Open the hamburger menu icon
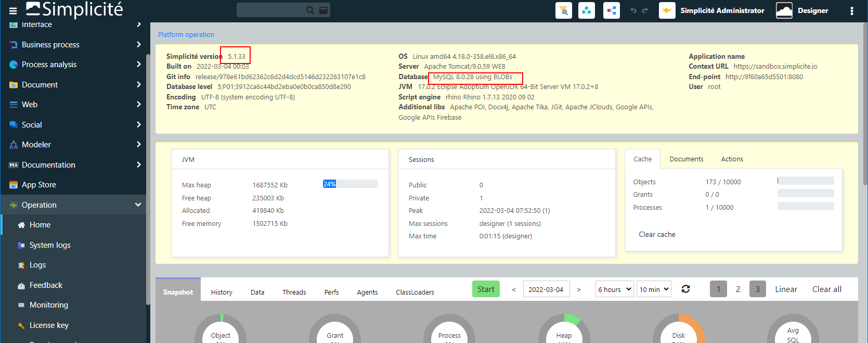This screenshot has width=868, height=343. (x=13, y=10)
